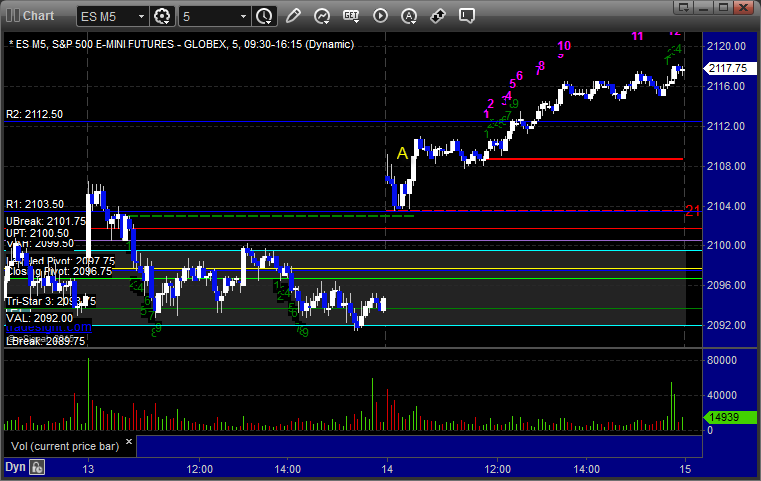Click the 80000 volume axis label
Image resolution: width=761 pixels, height=481 pixels.
tap(722, 360)
